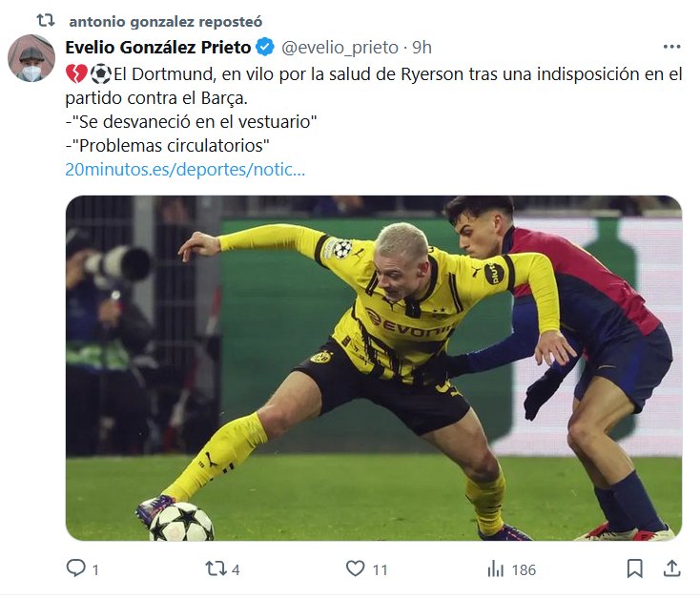This screenshot has width=700, height=599.
Task: Click the small repost icon beside antonio gonzalez
Action: (x=46, y=20)
